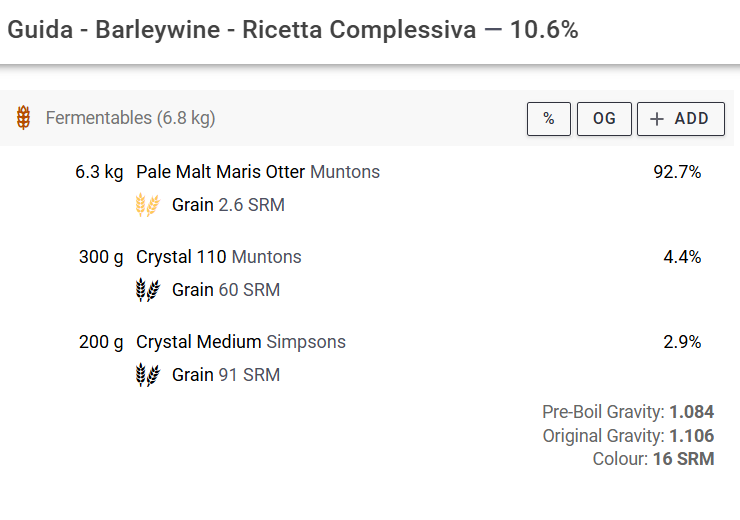
Task: Click the dark grain icon for Crystal Medium
Action: pos(147,375)
